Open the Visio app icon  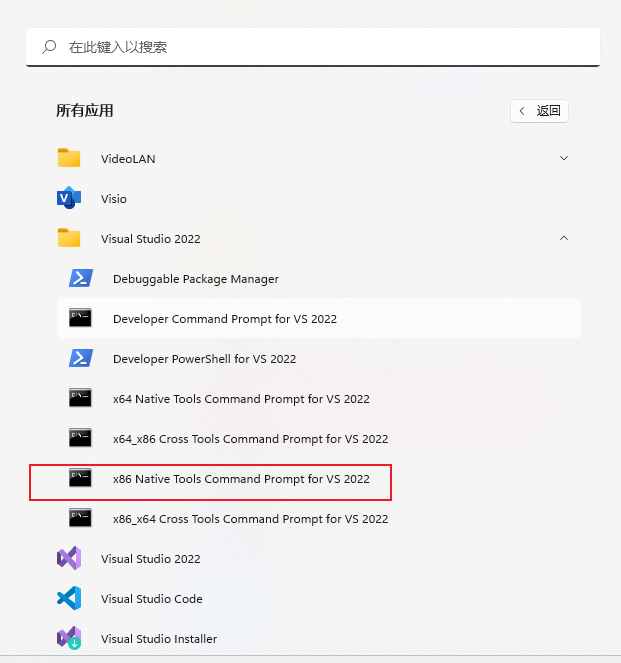point(69,198)
